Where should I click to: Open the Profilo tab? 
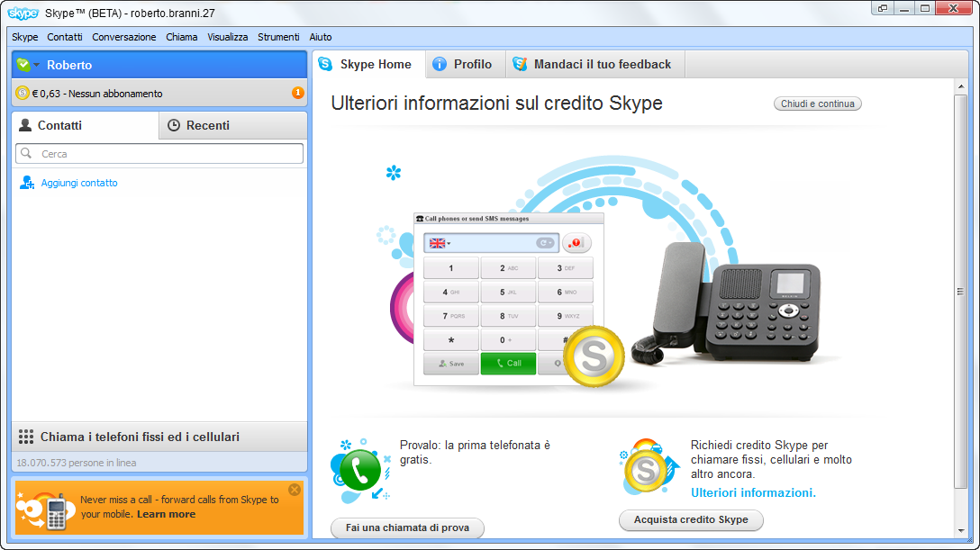(x=466, y=64)
